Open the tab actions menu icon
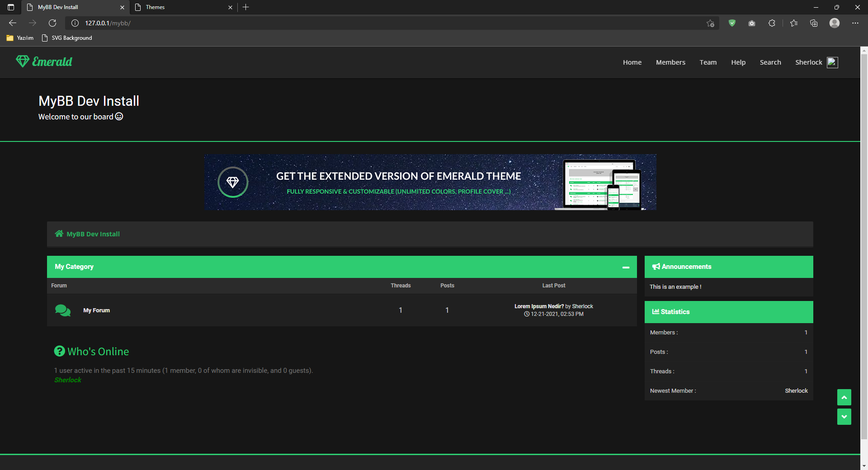The image size is (868, 470). 11,7
